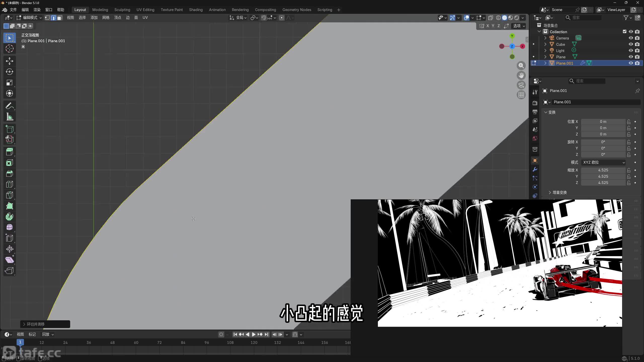Image resolution: width=644 pixels, height=362 pixels.
Task: Expand the 增量变换 section
Action: coord(557,192)
